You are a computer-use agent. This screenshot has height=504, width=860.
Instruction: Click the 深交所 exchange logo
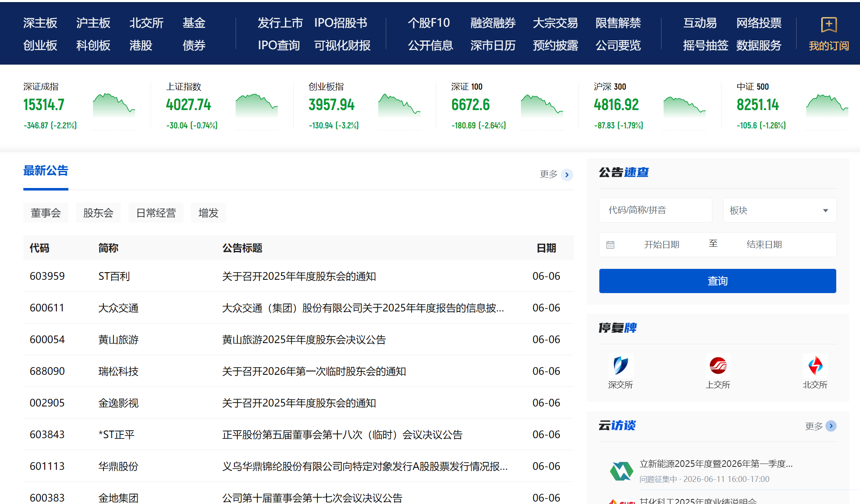coord(621,366)
